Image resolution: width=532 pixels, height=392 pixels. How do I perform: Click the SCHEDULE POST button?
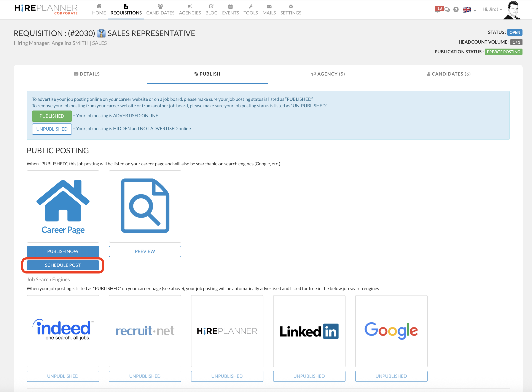point(63,265)
